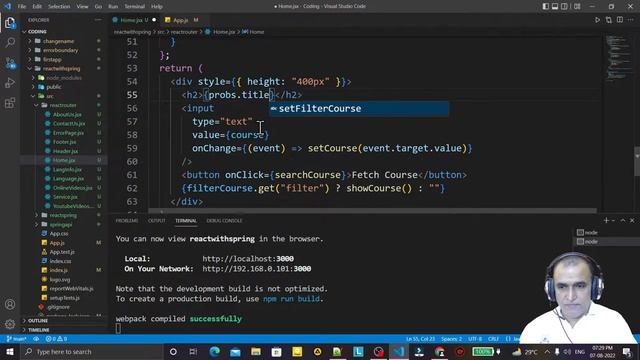Open the File menu
This screenshot has height=360, width=640.
pos(22,7)
